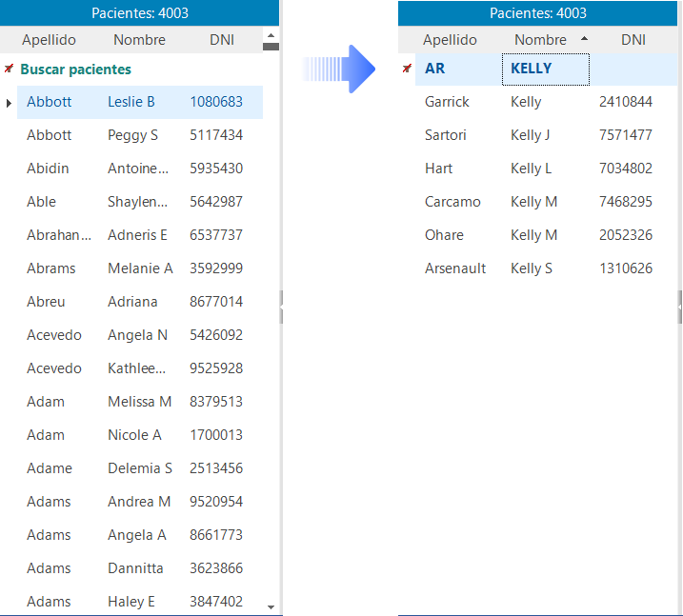
Task: Select Sartori Kelly J in filtered list
Action: coord(546,135)
